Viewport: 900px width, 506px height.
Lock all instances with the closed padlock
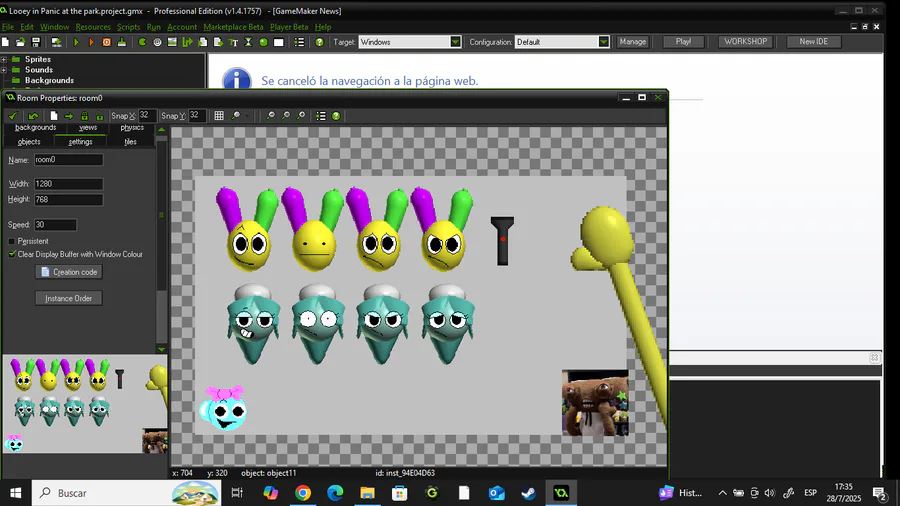click(x=84, y=116)
